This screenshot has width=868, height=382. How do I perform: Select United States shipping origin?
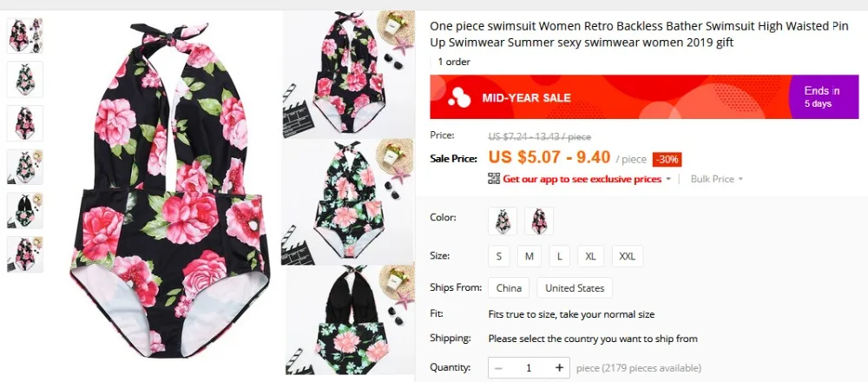575,288
